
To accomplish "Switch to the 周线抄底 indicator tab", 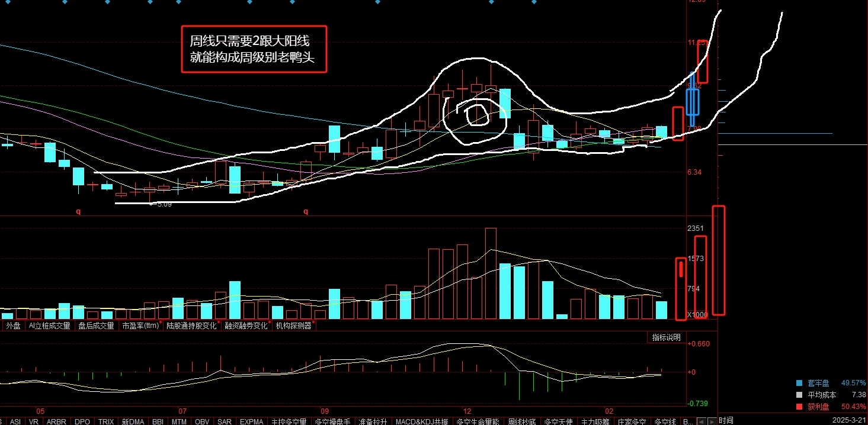I will (523, 421).
